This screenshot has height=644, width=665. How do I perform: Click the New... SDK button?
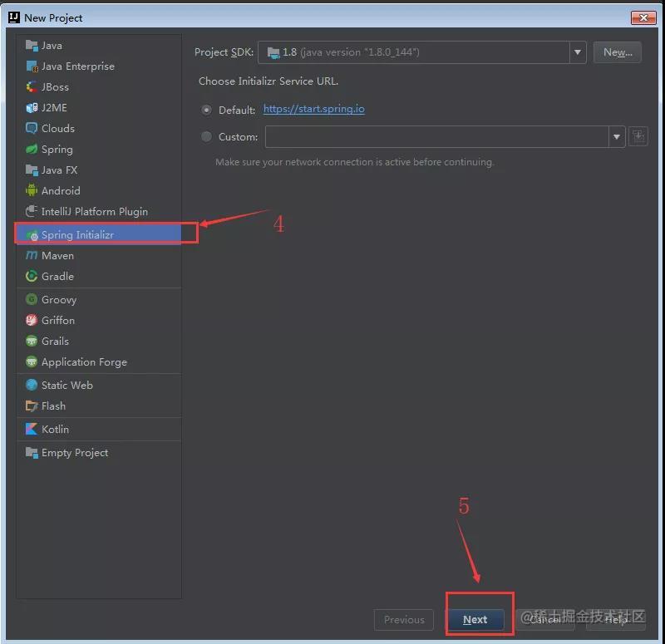click(x=617, y=52)
